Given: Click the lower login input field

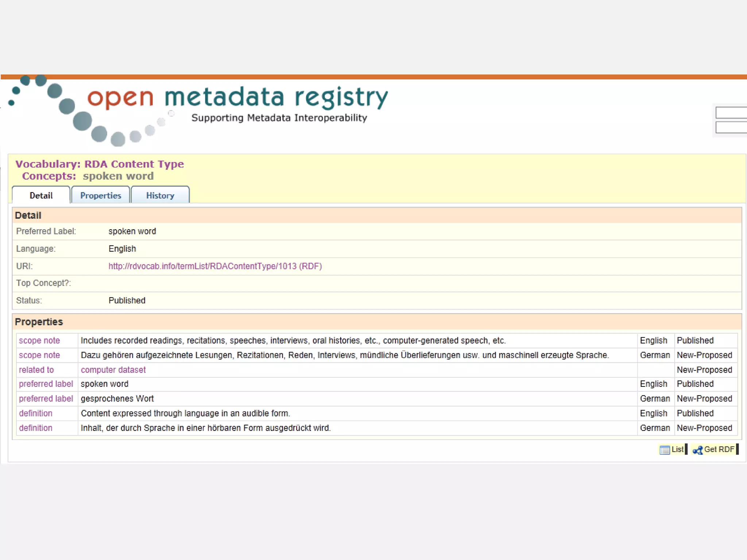Looking at the screenshot, I should 731,128.
